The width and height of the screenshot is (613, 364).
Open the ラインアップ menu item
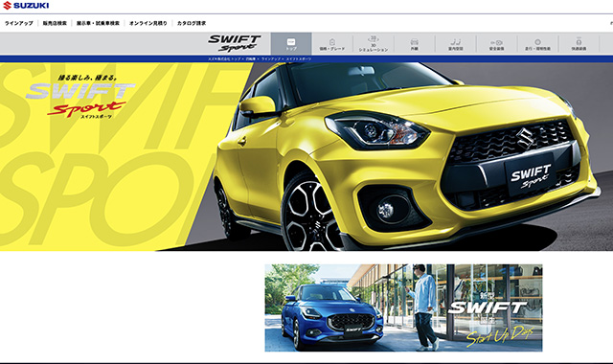pyautogui.click(x=19, y=23)
